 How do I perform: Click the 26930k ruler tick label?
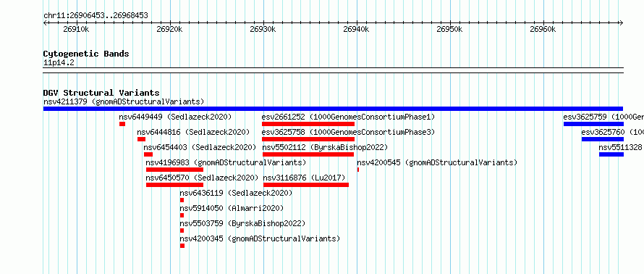[263, 29]
